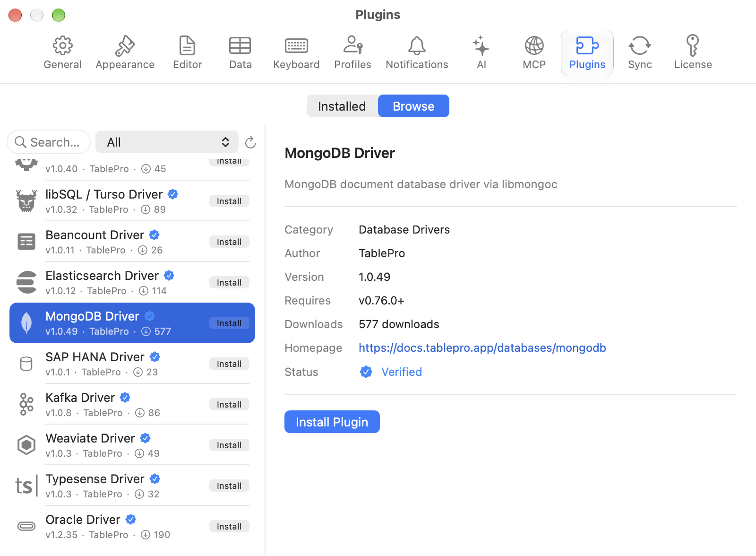Open the AI settings pane
This screenshot has height=556, width=756.
[x=481, y=53]
